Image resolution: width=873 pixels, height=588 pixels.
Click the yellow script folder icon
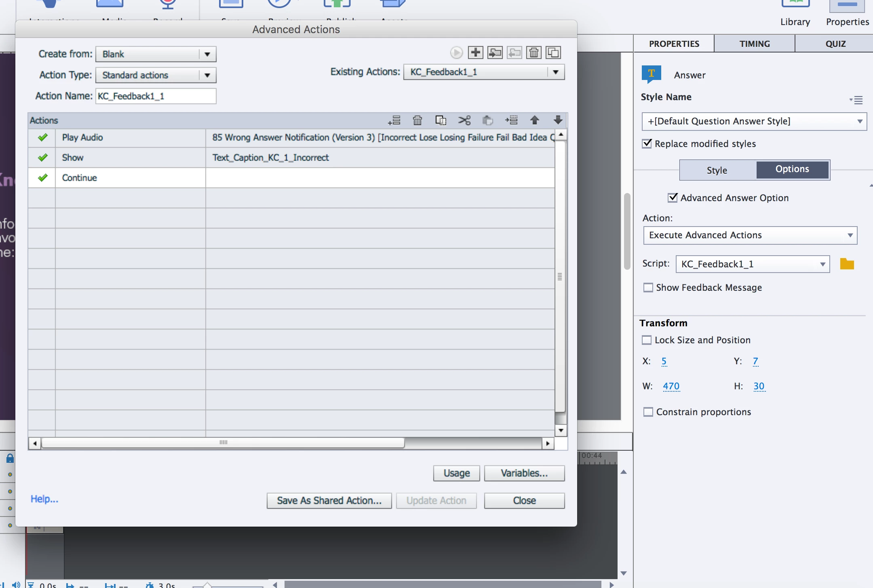pyautogui.click(x=847, y=264)
